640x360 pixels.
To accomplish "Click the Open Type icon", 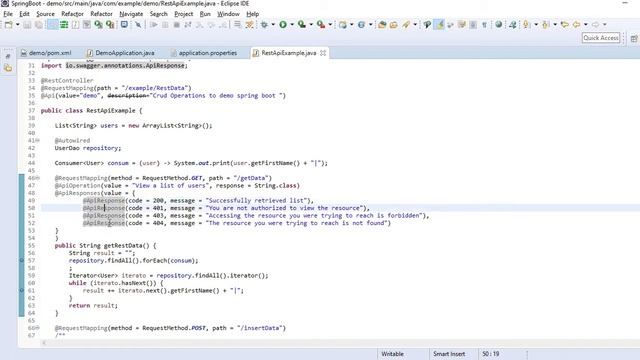I will [382, 25].
